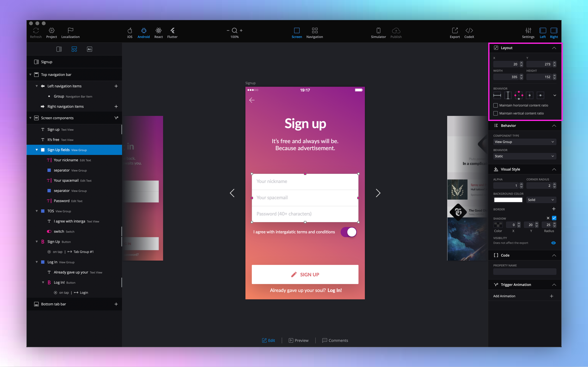
Task: Open the Static behavior dropdown
Action: coord(524,156)
